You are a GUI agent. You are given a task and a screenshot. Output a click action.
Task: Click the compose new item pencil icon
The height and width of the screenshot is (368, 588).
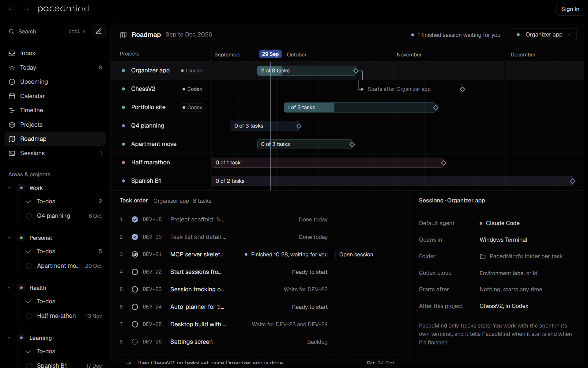pos(99,31)
